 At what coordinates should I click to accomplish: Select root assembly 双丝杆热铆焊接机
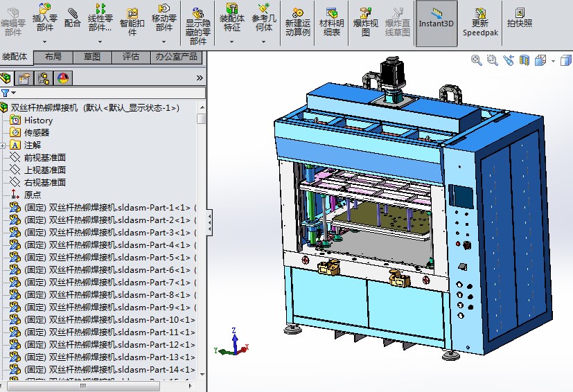click(x=95, y=108)
